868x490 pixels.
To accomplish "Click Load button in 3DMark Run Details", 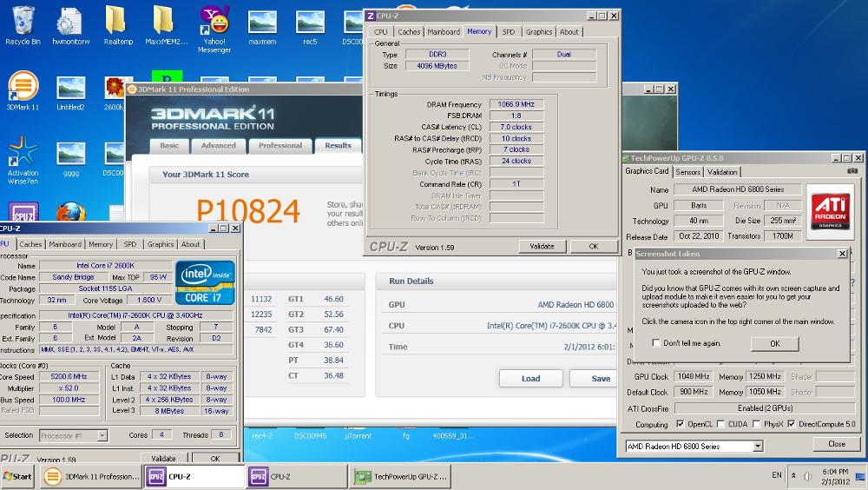I will [x=530, y=379].
